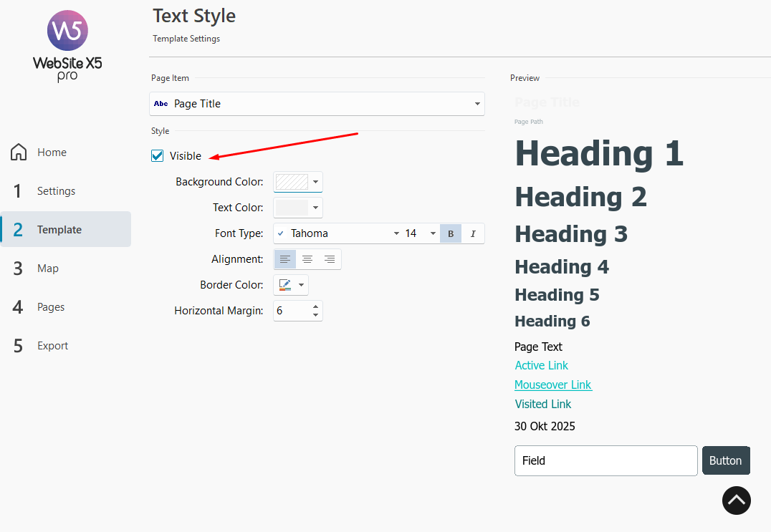Open the Font Type Tahoma dropdown
This screenshot has width=771, height=532.
pyautogui.click(x=337, y=233)
